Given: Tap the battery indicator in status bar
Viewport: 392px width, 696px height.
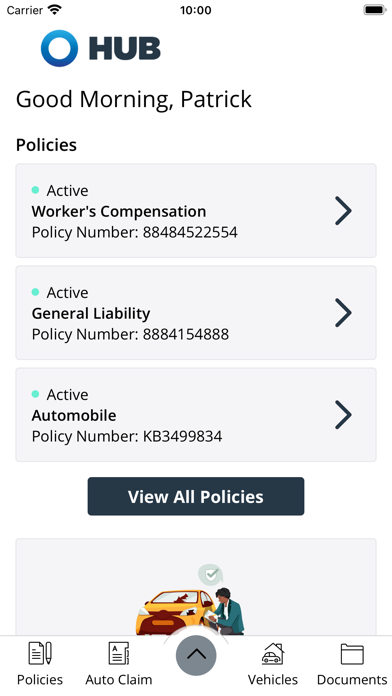Looking at the screenshot, I should coord(375,10).
